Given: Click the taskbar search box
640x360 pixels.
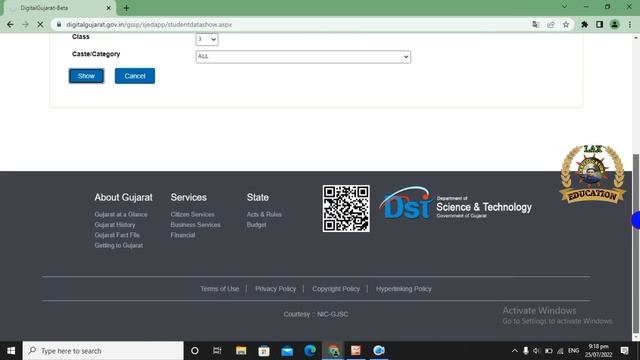Looking at the screenshot, I should pos(103,351).
